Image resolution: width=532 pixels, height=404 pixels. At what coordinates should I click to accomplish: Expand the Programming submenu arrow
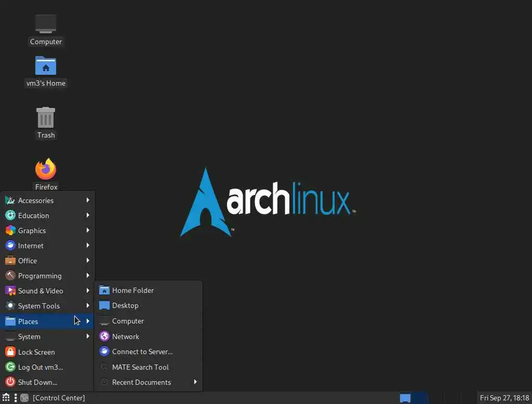pyautogui.click(x=88, y=275)
